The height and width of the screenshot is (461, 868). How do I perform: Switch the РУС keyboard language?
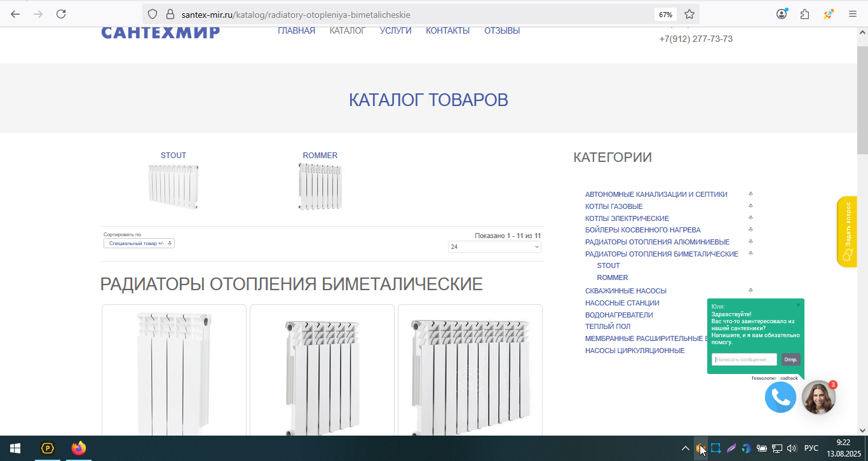pyautogui.click(x=811, y=448)
